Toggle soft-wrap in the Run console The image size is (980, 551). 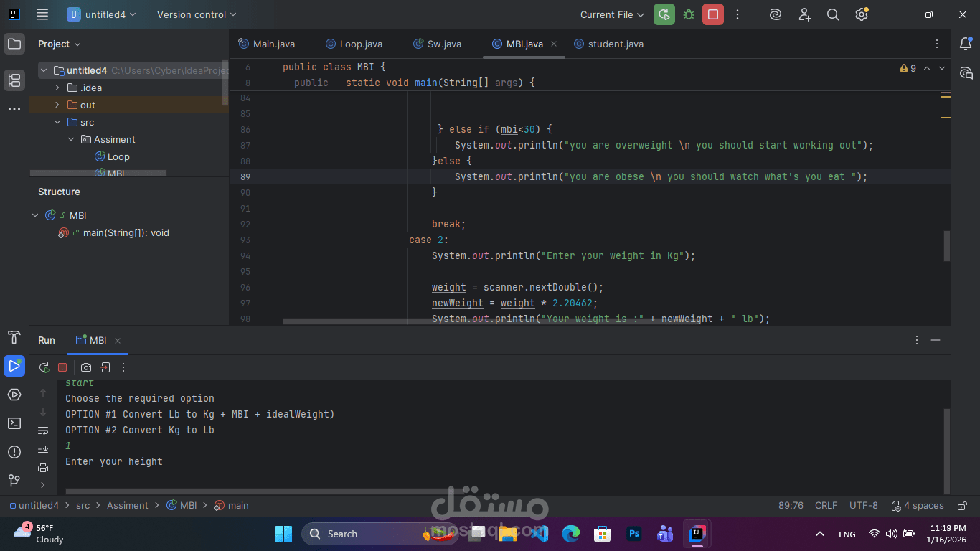(x=43, y=430)
